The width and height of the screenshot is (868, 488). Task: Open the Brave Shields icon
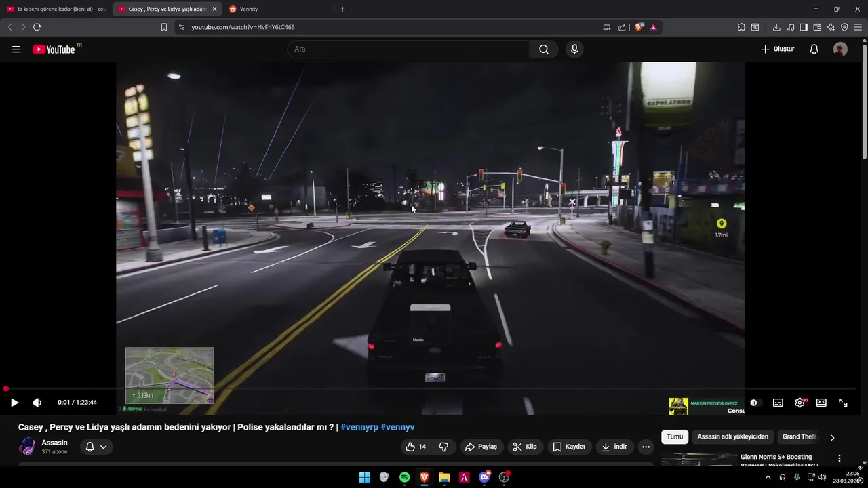pyautogui.click(x=639, y=27)
